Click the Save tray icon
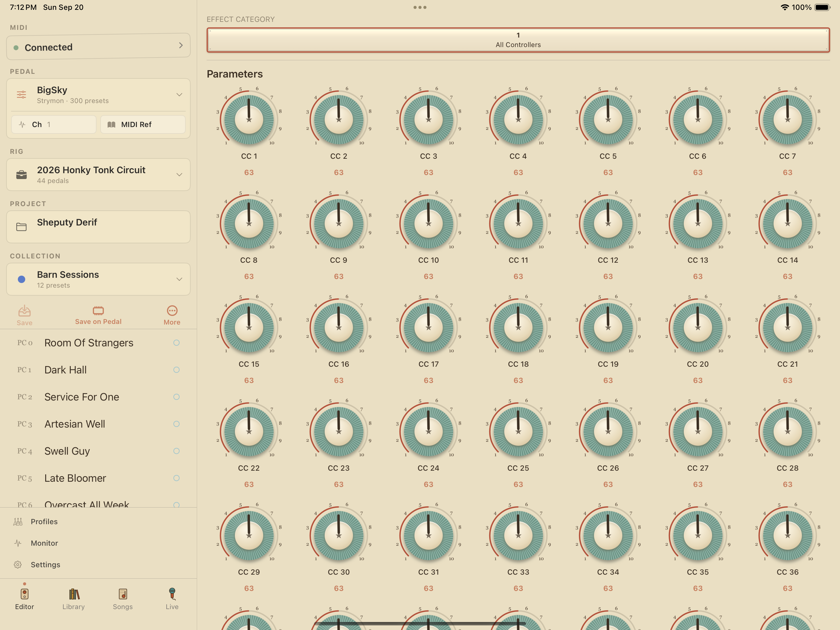Viewport: 840px width, 630px height. coord(24,311)
